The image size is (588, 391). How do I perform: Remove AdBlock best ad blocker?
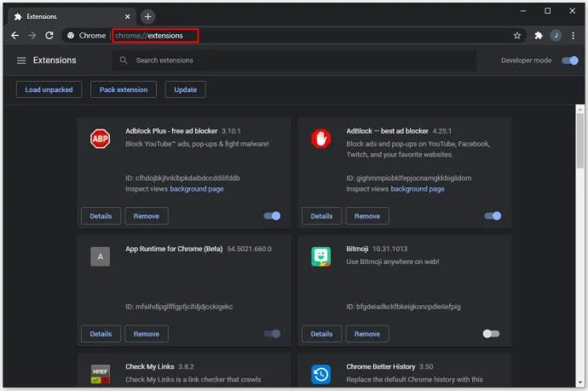pyautogui.click(x=367, y=216)
